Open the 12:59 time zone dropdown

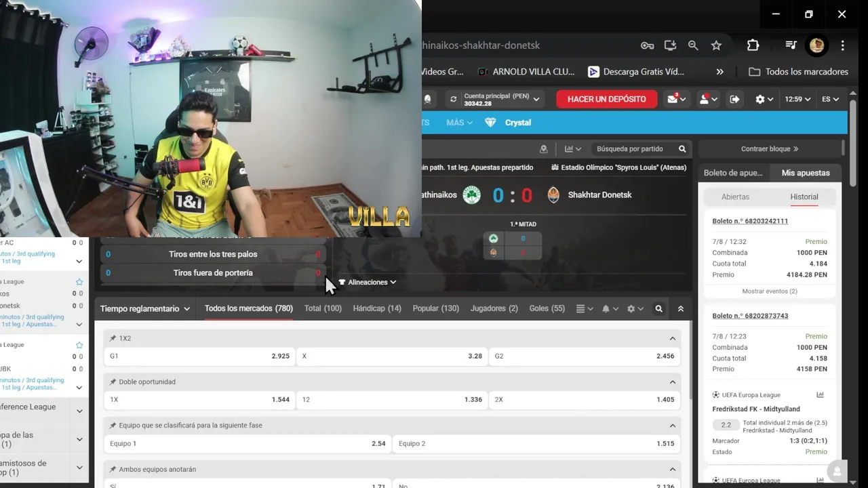(x=798, y=99)
